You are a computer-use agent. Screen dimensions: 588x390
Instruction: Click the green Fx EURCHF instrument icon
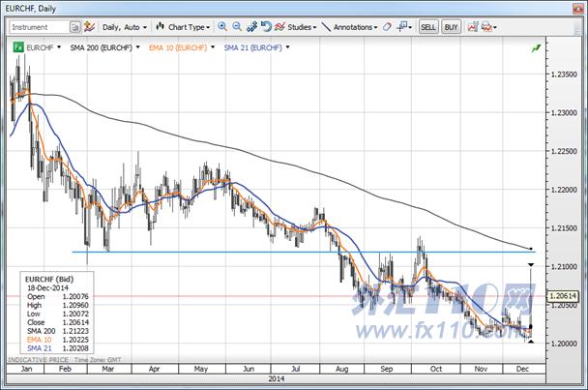pyautogui.click(x=18, y=47)
